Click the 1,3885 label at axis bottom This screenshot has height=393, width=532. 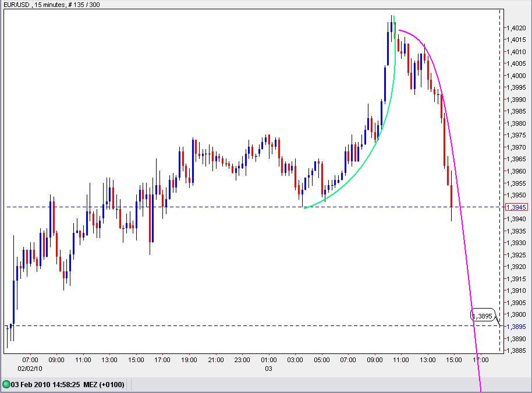coord(516,350)
